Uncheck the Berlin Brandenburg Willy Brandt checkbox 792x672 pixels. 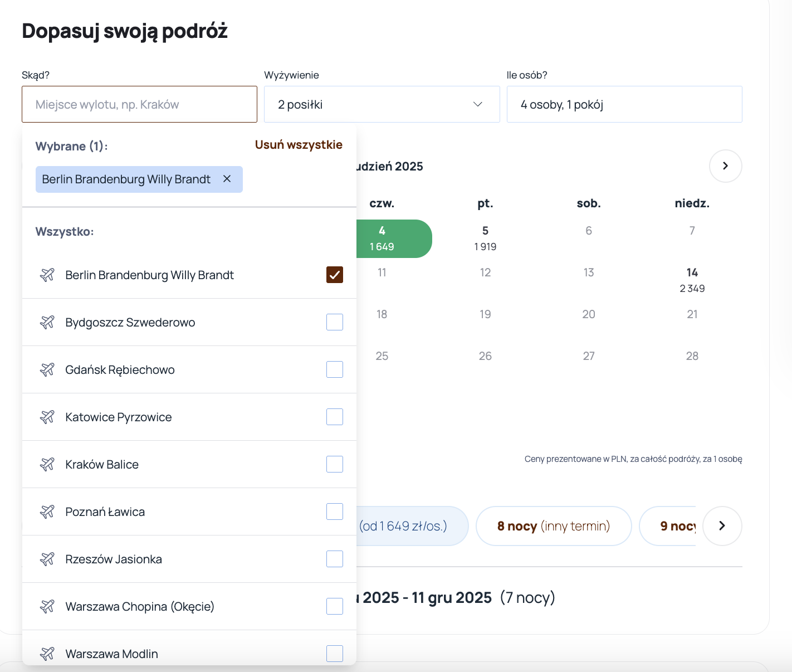click(x=335, y=275)
